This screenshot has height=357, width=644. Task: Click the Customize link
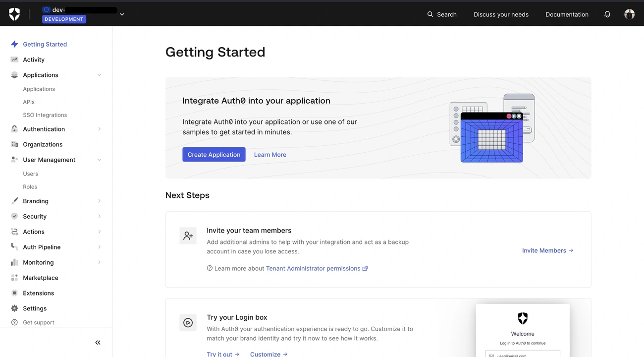pos(268,354)
